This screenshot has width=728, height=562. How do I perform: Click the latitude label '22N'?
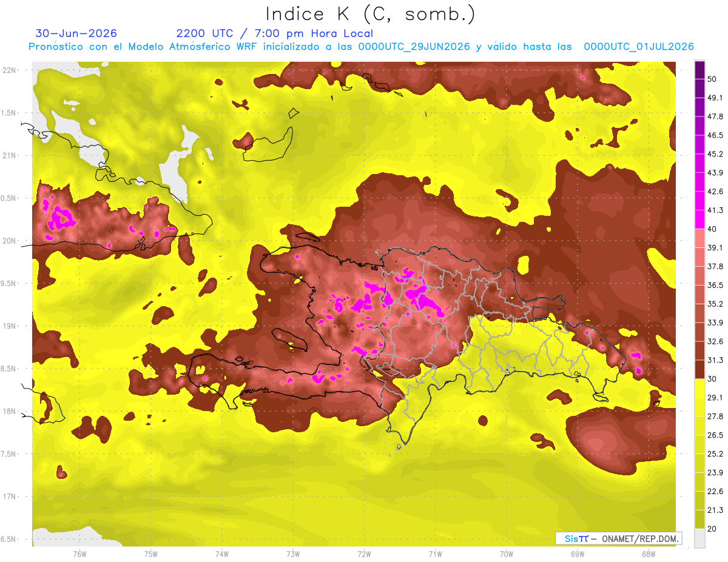(10, 70)
